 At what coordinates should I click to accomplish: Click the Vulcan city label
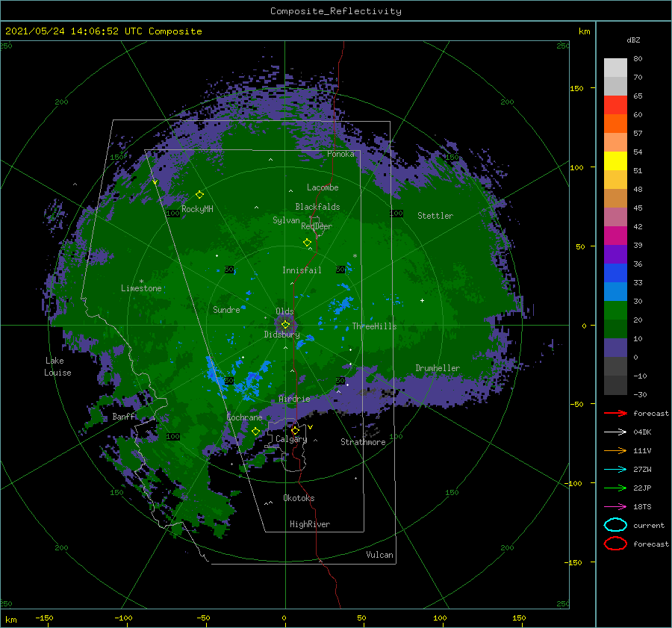[379, 555]
